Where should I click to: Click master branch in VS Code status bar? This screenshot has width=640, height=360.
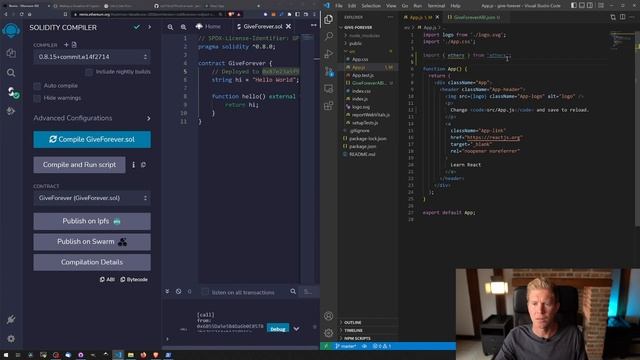345,346
